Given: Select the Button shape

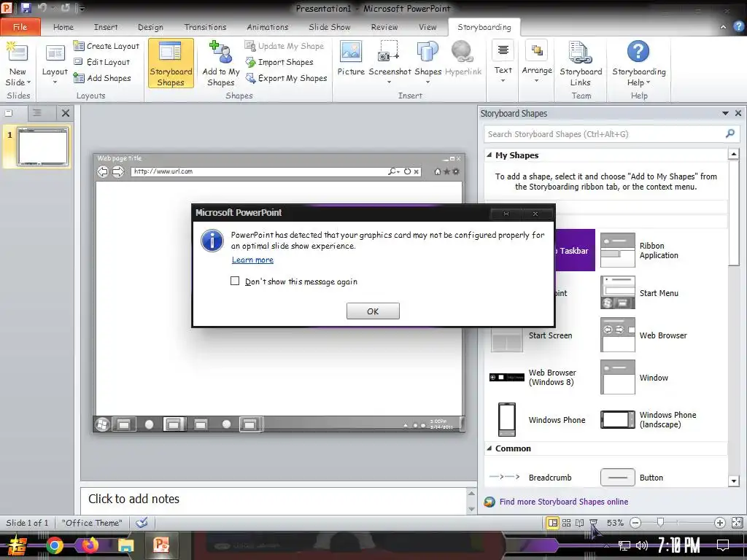Looking at the screenshot, I should [632, 477].
